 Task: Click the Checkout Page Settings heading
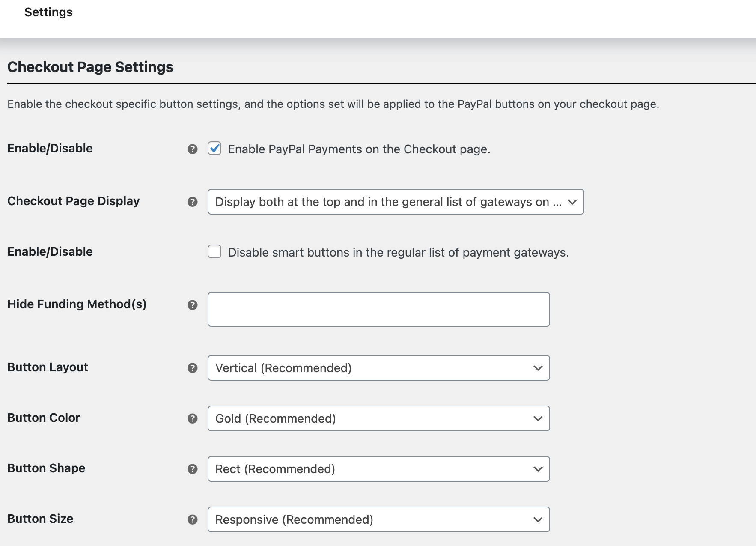coord(90,67)
